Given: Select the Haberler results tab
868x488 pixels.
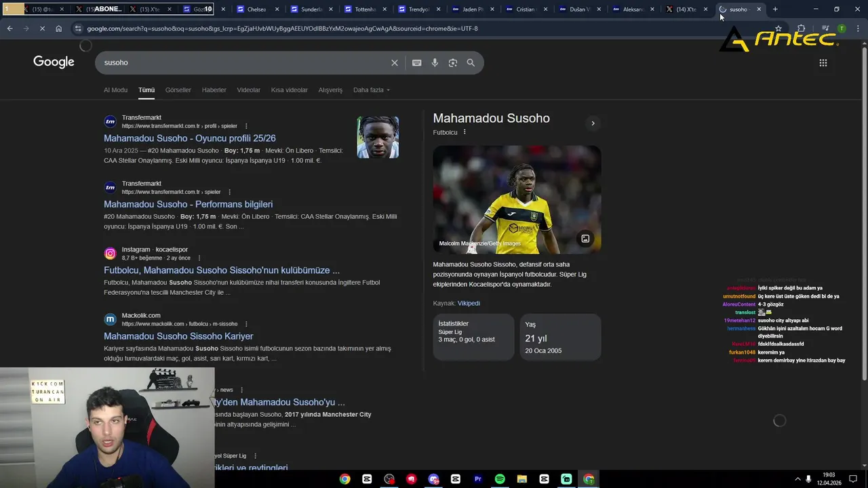Looking at the screenshot, I should tap(214, 90).
